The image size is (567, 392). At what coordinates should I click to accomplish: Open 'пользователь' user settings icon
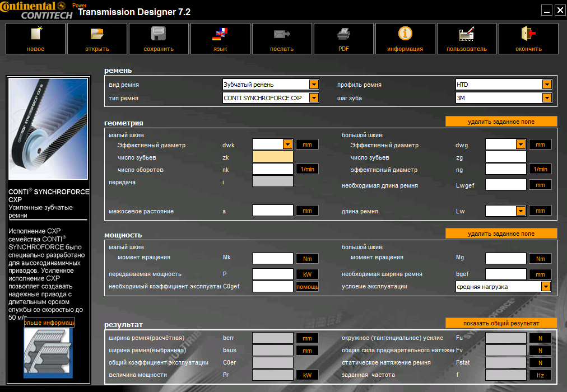pyautogui.click(x=467, y=39)
